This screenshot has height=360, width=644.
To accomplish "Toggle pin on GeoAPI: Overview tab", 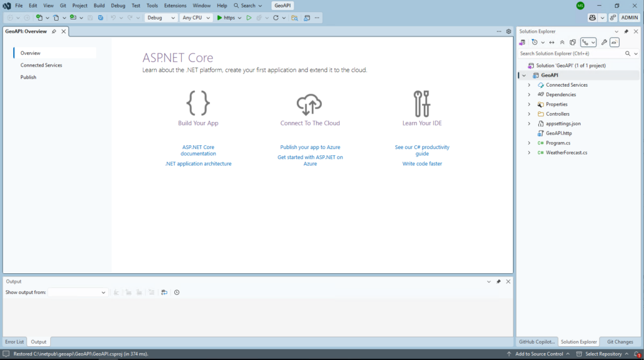I will pos(54,31).
